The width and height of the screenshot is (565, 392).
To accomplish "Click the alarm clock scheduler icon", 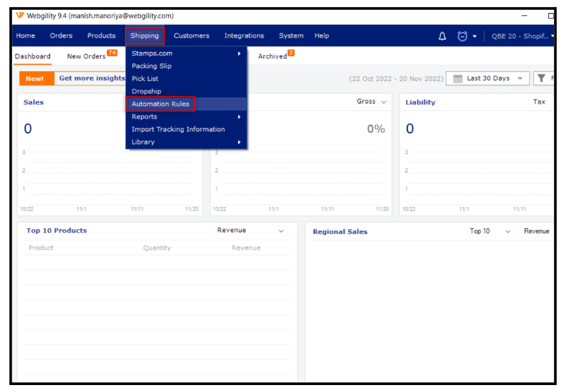I will [462, 36].
